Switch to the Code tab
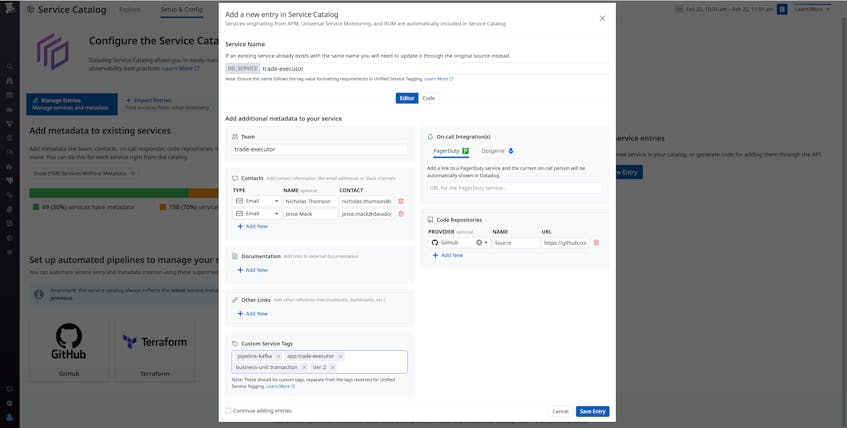Screen dimensions: 847x428 (428, 98)
